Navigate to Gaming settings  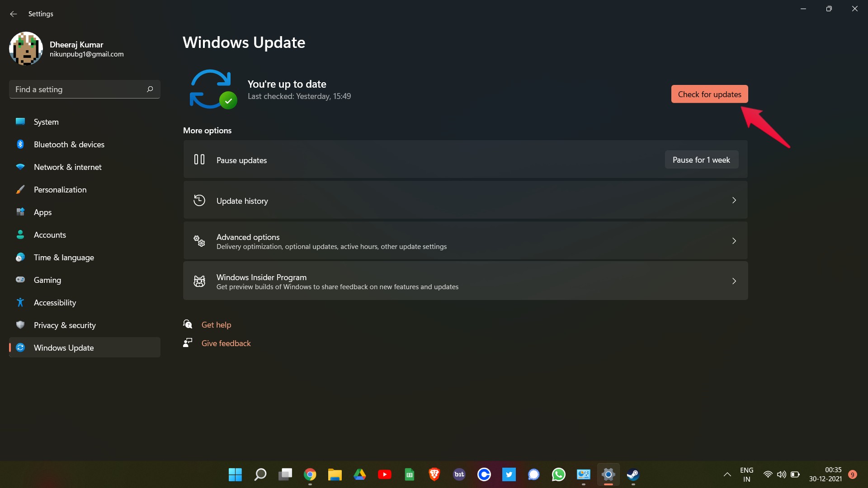(x=47, y=279)
